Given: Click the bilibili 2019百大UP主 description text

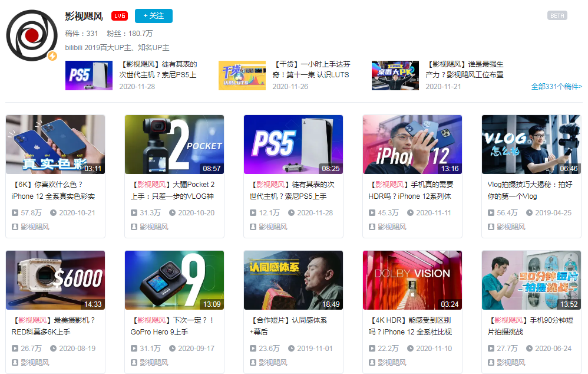Looking at the screenshot, I should point(117,48).
